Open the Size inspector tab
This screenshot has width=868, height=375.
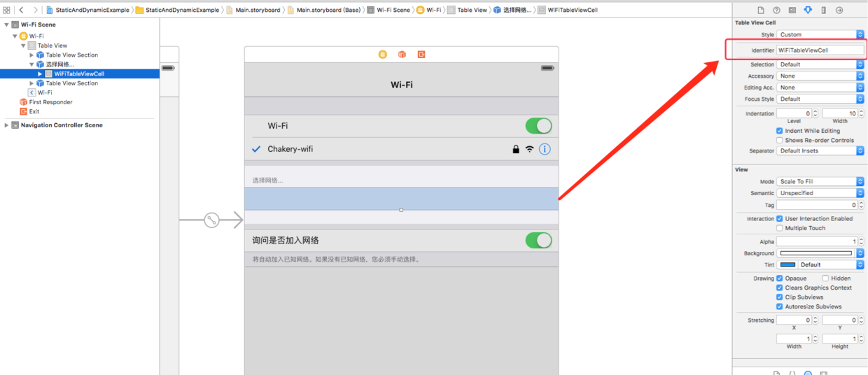coord(823,10)
